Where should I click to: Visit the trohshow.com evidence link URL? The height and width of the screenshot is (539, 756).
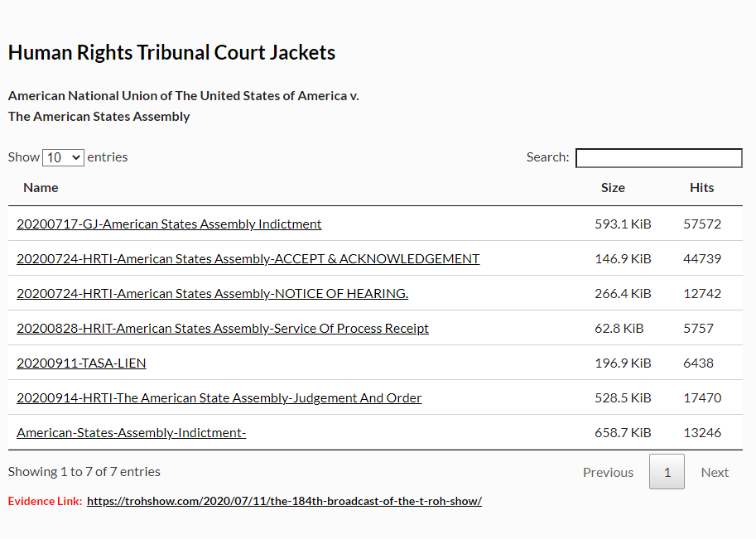pyautogui.click(x=284, y=501)
